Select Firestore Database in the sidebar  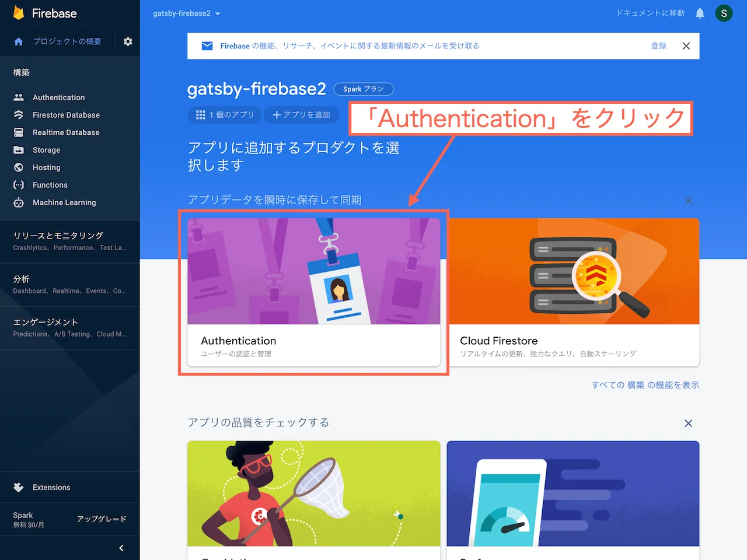[x=65, y=115]
